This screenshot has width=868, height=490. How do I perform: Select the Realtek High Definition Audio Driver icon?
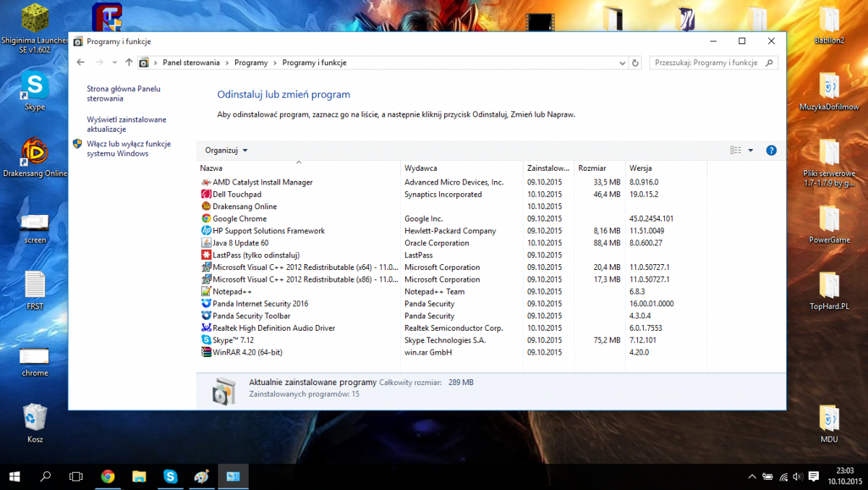[x=206, y=328]
